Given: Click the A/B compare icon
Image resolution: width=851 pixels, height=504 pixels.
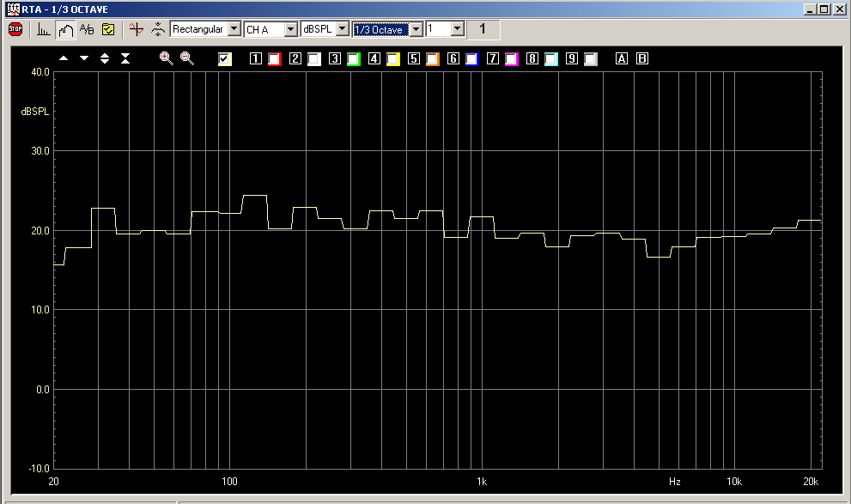Looking at the screenshot, I should (x=87, y=29).
